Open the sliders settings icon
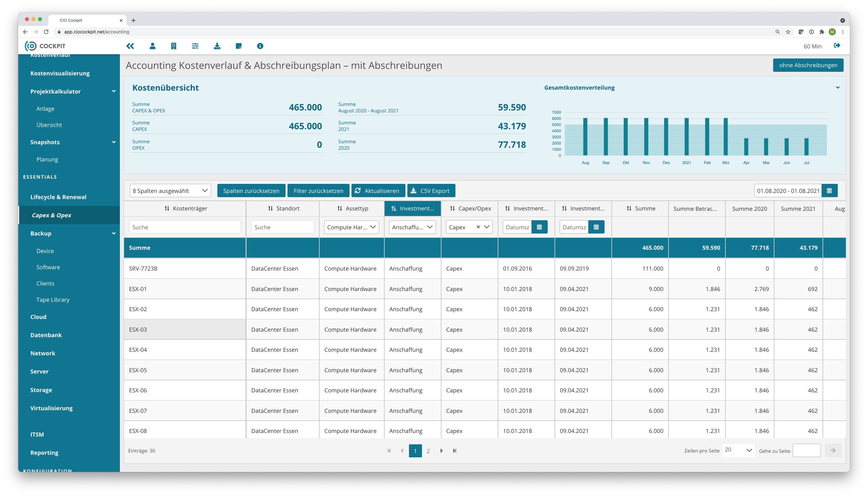This screenshot has width=868, height=496. (x=195, y=46)
